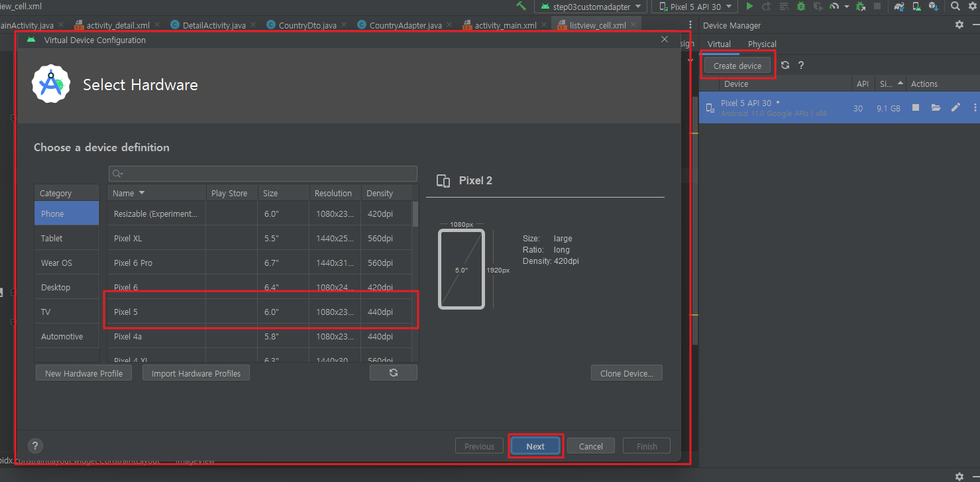Click the Next button
The height and width of the screenshot is (482, 980).
pyautogui.click(x=535, y=446)
